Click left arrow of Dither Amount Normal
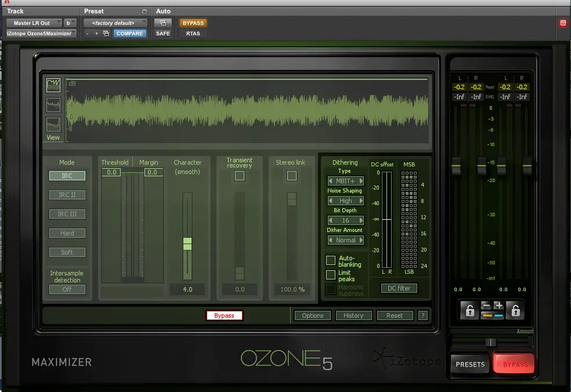 (330, 240)
